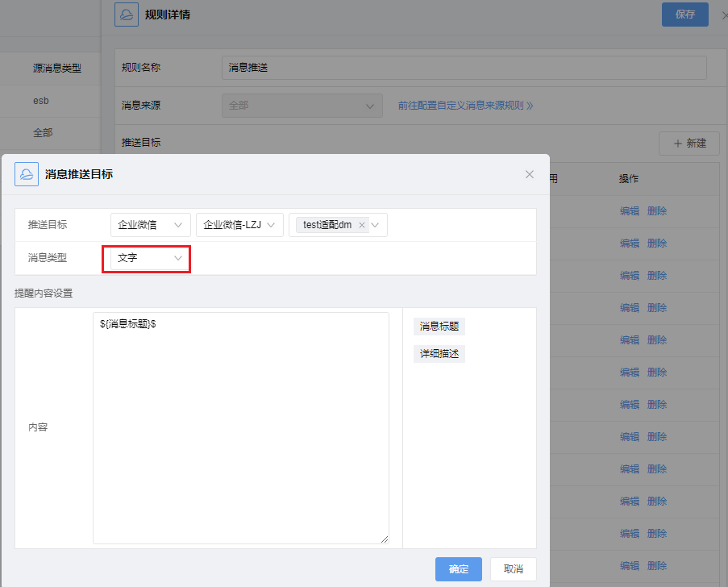This screenshot has width=728, height=587.
Task: Click the 规则详情 panel header icon
Action: (127, 15)
